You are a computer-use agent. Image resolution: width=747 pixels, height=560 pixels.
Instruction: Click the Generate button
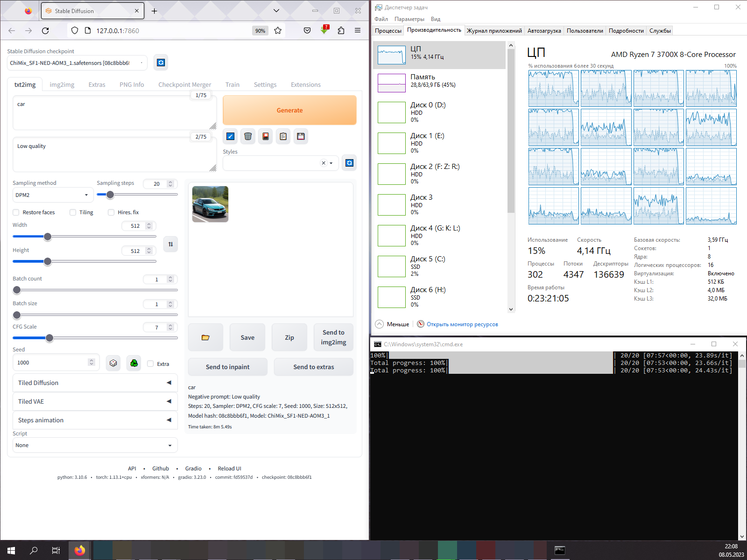[x=289, y=110]
